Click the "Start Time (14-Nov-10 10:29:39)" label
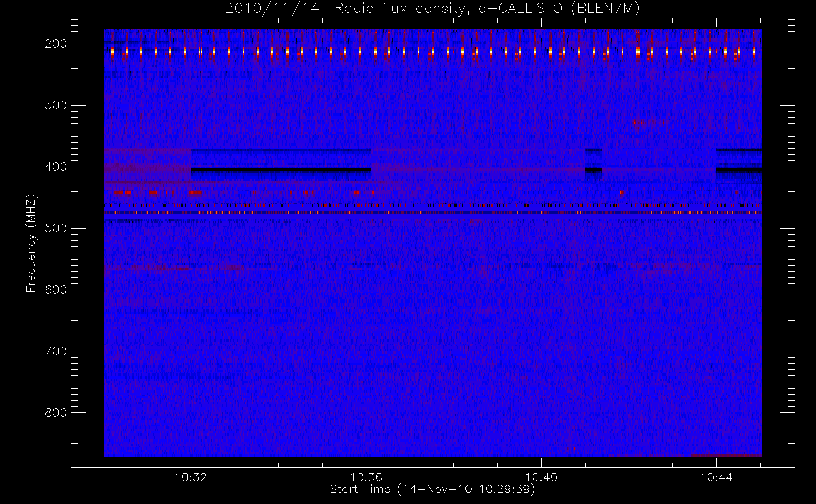 click(x=432, y=489)
